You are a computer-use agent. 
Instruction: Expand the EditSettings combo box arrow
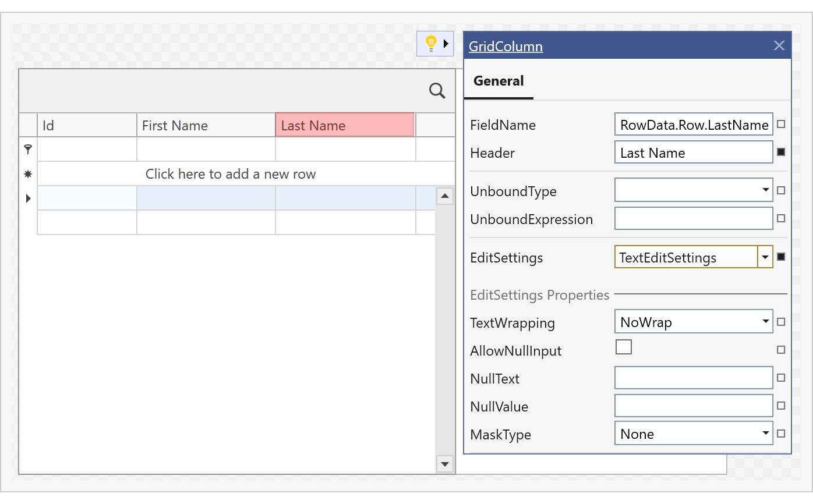(765, 257)
